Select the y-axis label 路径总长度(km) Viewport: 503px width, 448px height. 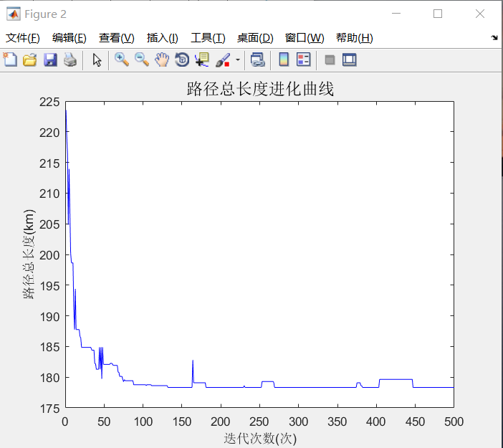(x=29, y=254)
